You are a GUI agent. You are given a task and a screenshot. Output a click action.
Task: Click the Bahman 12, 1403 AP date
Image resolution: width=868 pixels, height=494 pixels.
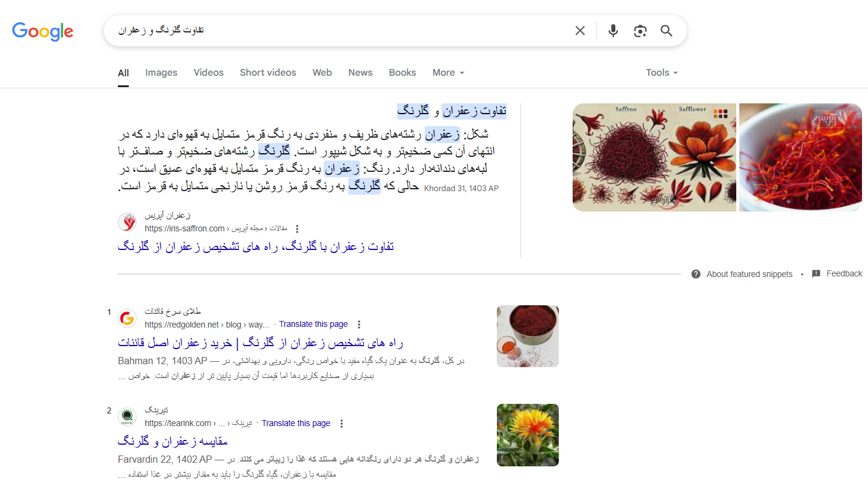[162, 361]
